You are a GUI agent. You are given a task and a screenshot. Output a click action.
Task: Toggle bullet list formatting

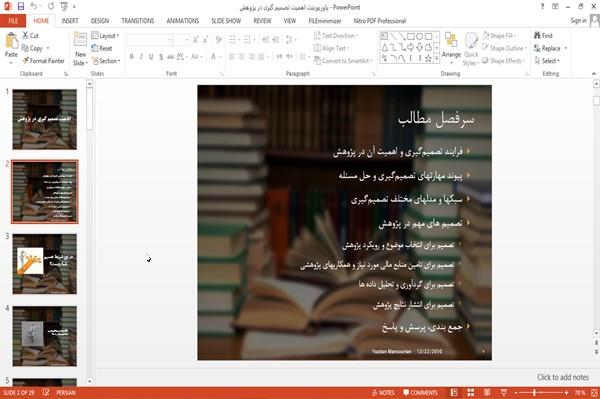[233, 40]
